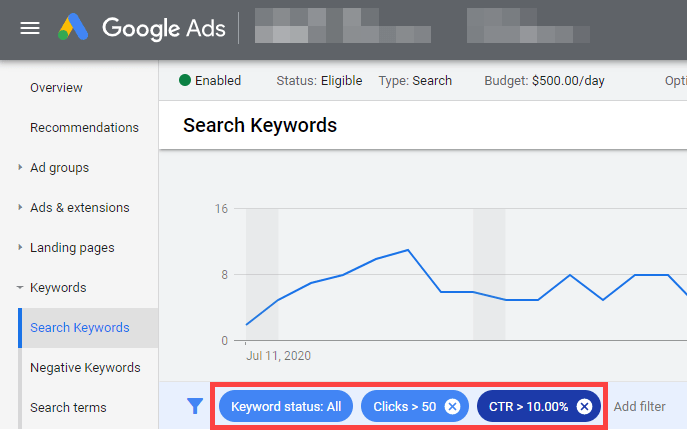This screenshot has width=687, height=430.
Task: Expand the Ads & extensions section
Action: [x=20, y=207]
